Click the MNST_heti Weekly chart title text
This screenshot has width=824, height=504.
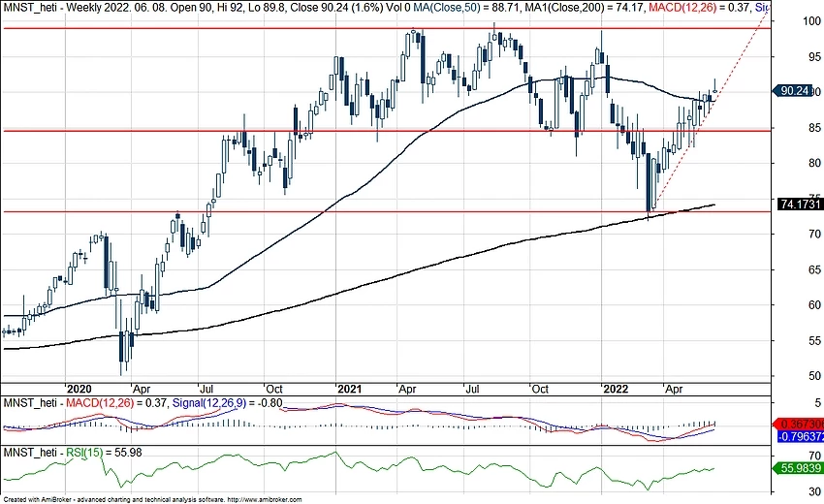point(58,8)
